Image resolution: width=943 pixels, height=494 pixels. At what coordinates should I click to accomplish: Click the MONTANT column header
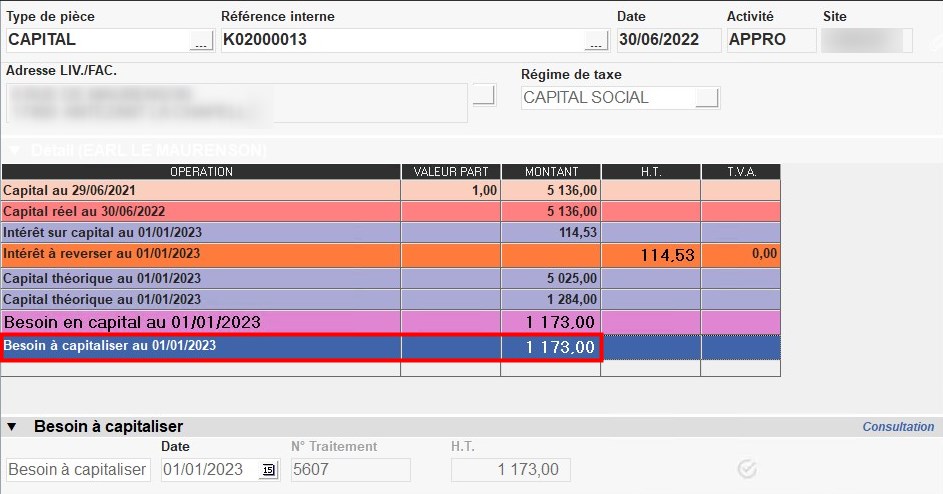(x=551, y=172)
